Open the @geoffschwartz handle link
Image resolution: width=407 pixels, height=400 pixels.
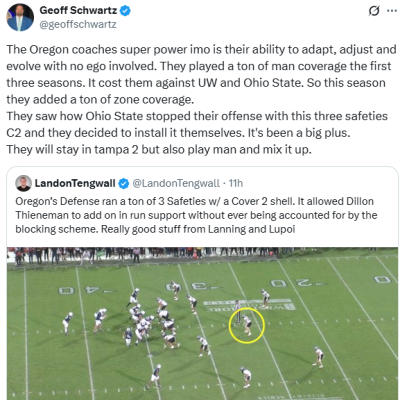78,25
